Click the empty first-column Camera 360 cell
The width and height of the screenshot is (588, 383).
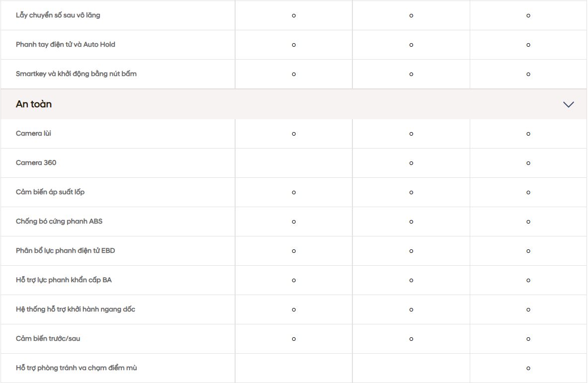click(294, 163)
